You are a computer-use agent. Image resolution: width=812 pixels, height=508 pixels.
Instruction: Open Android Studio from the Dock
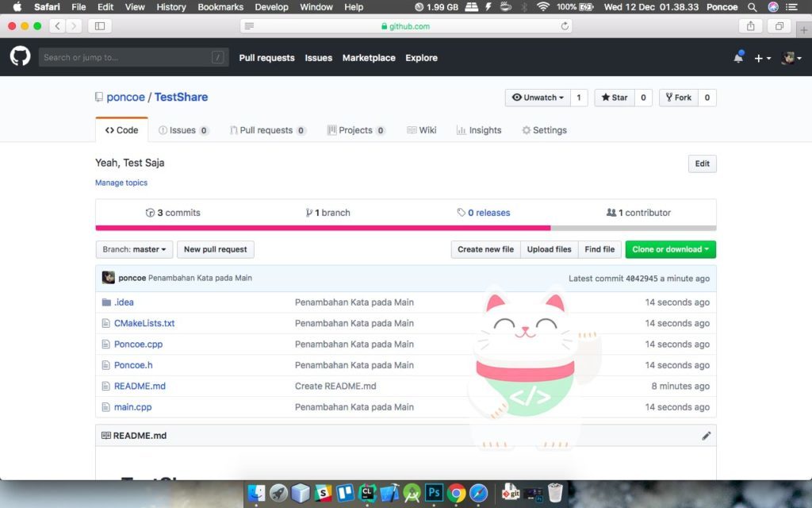412,493
